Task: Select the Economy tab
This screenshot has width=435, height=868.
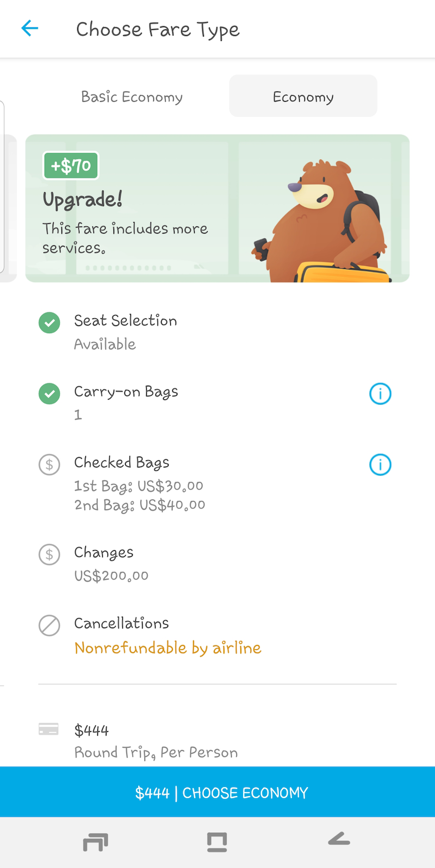Action: 303,96
